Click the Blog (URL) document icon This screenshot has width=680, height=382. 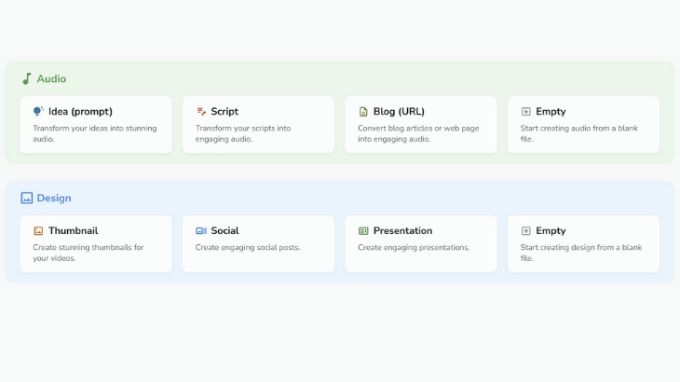(x=363, y=111)
